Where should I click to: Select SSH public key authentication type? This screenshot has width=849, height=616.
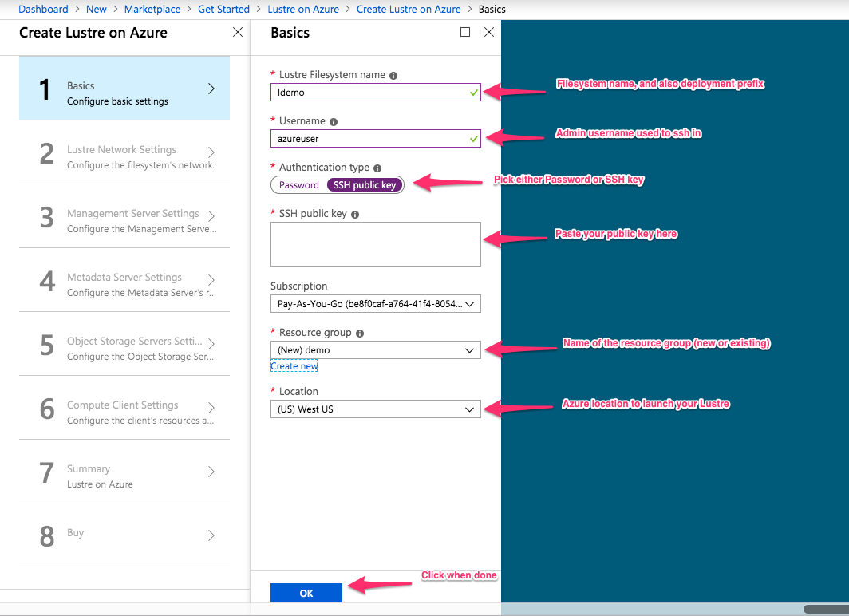(365, 185)
